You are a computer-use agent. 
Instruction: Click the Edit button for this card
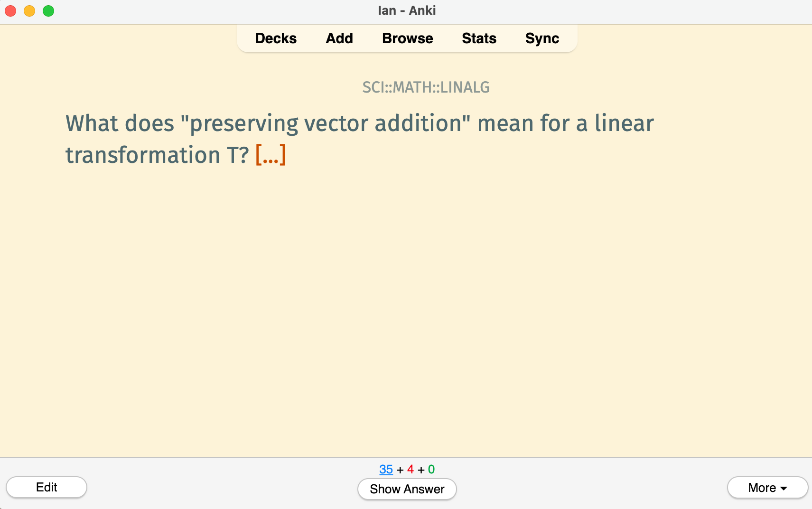[x=47, y=488]
